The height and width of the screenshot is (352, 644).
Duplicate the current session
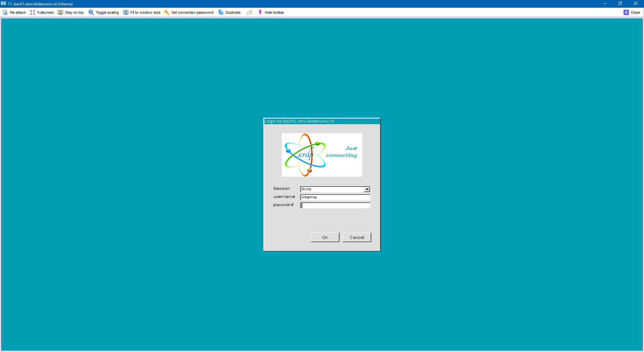pyautogui.click(x=221, y=12)
